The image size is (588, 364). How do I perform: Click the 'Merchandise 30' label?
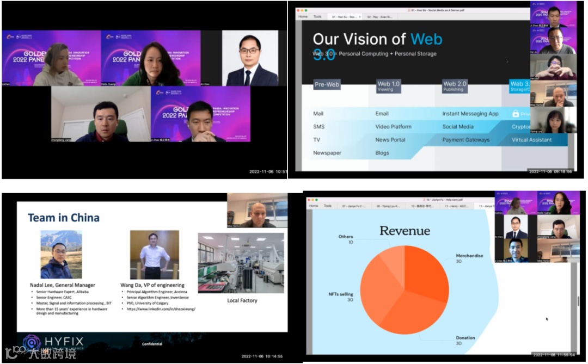[x=469, y=258]
